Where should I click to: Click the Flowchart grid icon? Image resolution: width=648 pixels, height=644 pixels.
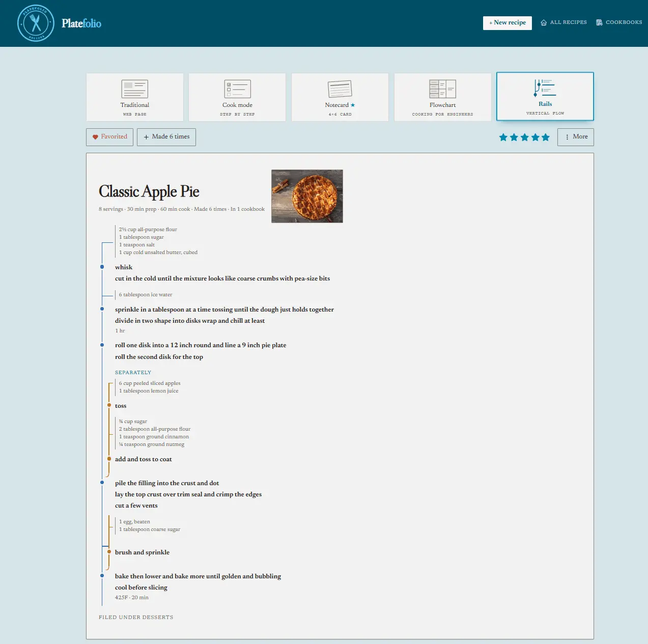(x=442, y=89)
